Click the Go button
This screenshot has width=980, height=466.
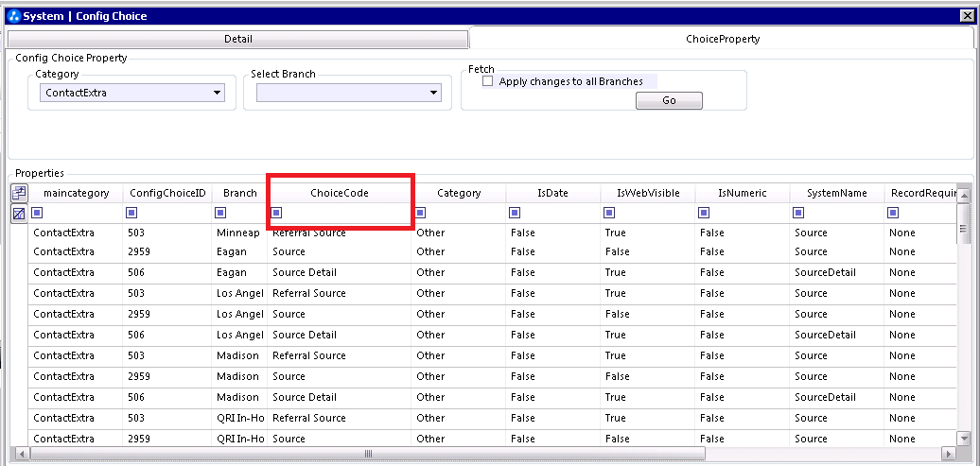(669, 100)
